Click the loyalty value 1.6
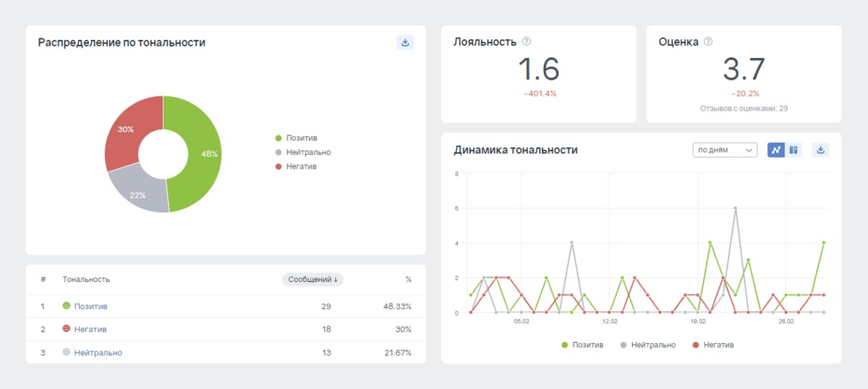This screenshot has width=868, height=389. click(539, 69)
